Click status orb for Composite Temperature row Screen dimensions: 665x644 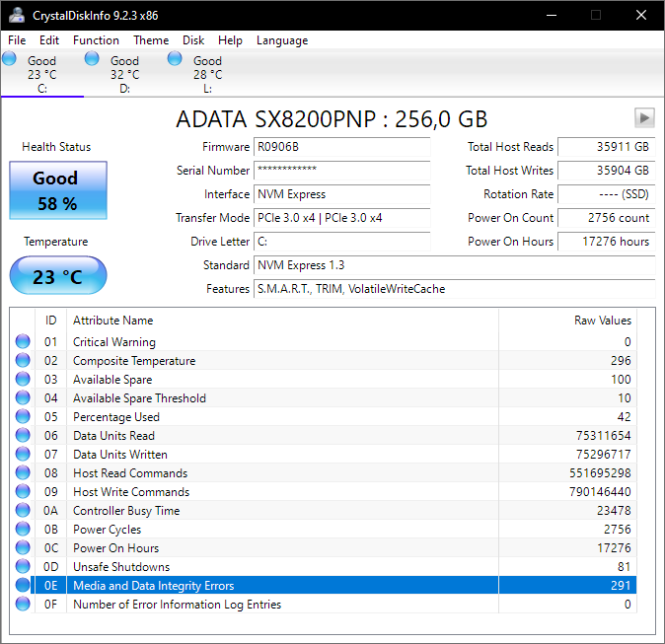coord(23,360)
